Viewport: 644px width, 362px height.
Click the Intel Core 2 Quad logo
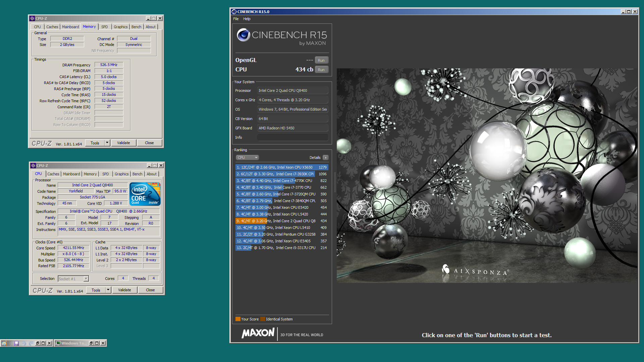point(145,194)
